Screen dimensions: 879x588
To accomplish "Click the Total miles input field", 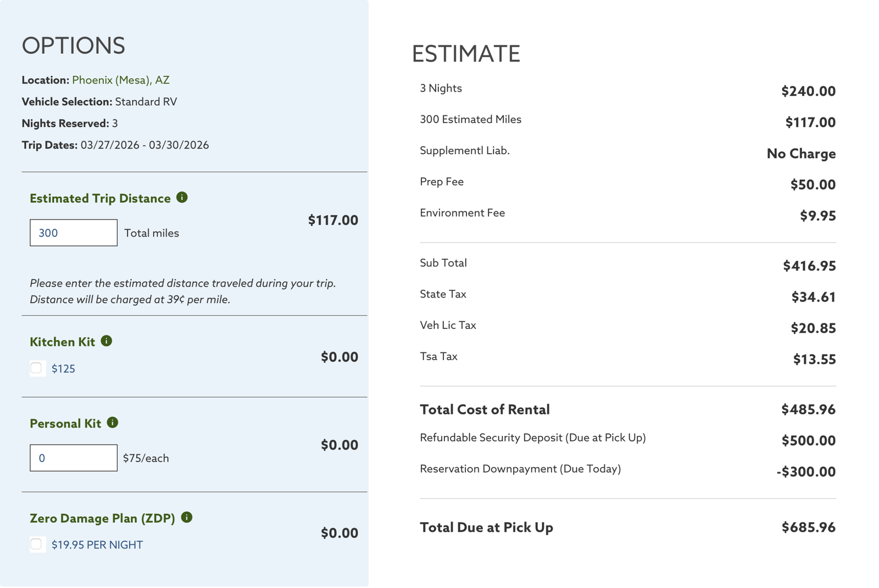I will [x=74, y=233].
